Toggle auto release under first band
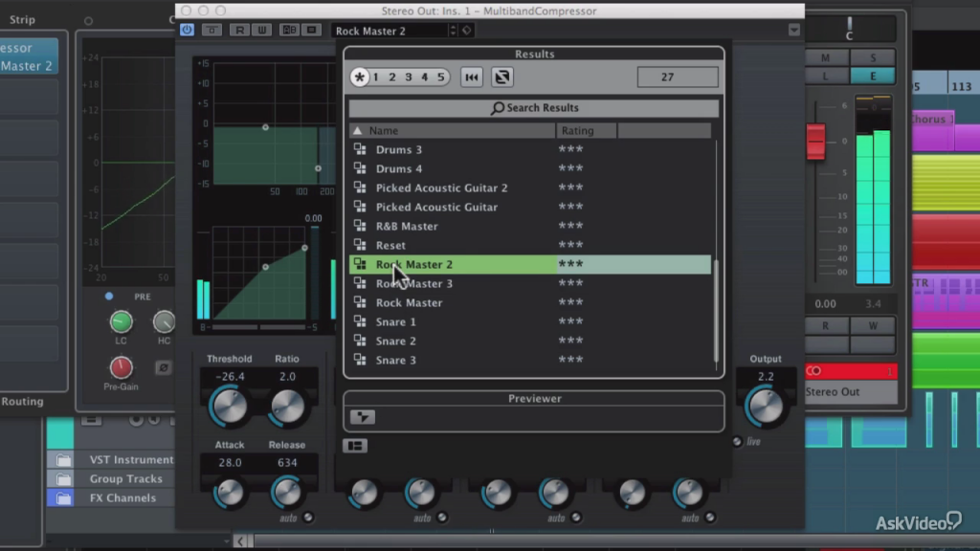Screen dimensions: 980x551 307,518
